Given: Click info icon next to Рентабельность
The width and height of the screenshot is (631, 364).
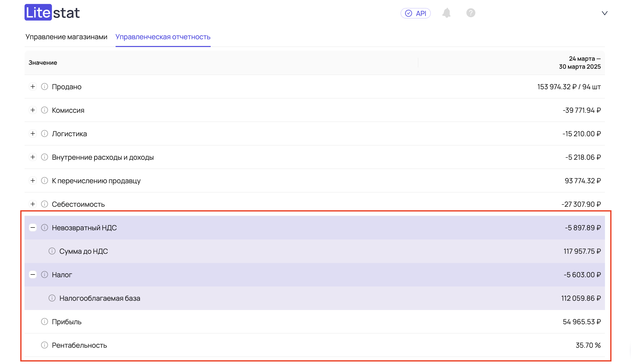Looking at the screenshot, I should coord(45,345).
